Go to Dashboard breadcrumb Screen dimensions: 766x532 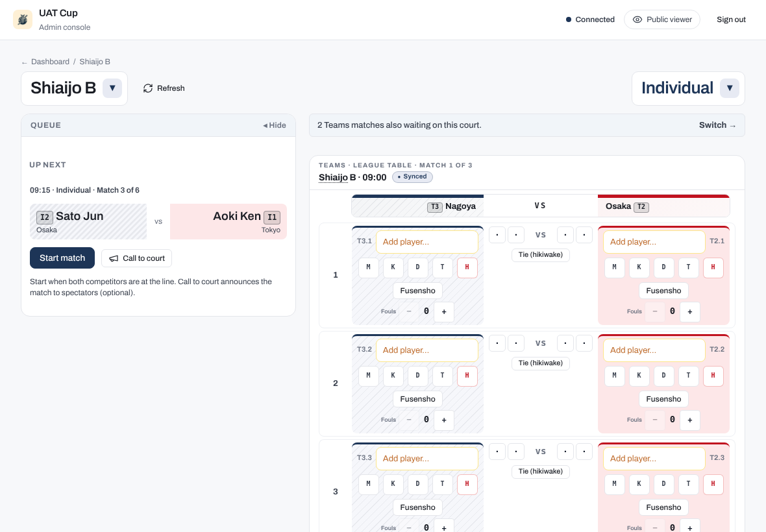pyautogui.click(x=51, y=62)
